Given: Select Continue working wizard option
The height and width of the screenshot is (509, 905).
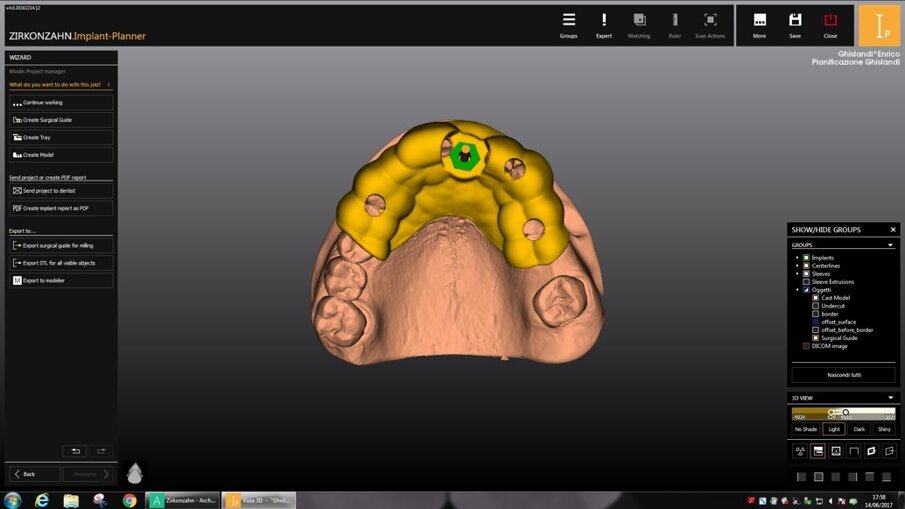Looking at the screenshot, I should [x=61, y=103].
